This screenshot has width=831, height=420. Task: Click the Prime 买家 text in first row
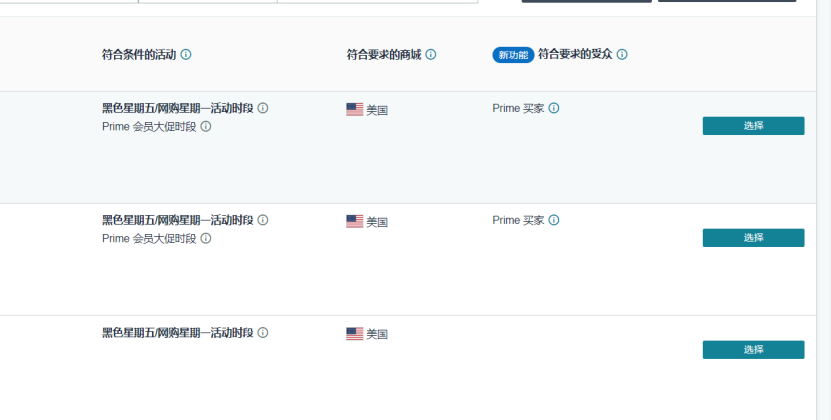click(x=518, y=108)
